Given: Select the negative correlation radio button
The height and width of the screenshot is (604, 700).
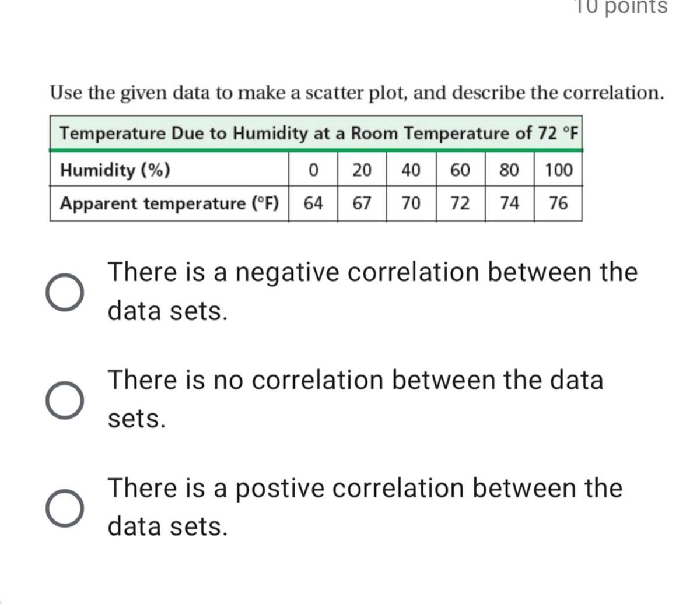Looking at the screenshot, I should tap(64, 292).
